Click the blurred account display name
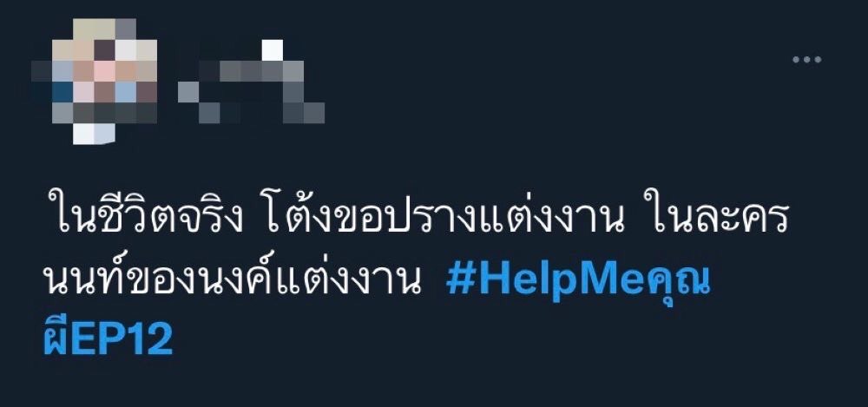Image resolution: width=868 pixels, height=407 pixels. pyautogui.click(x=251, y=82)
